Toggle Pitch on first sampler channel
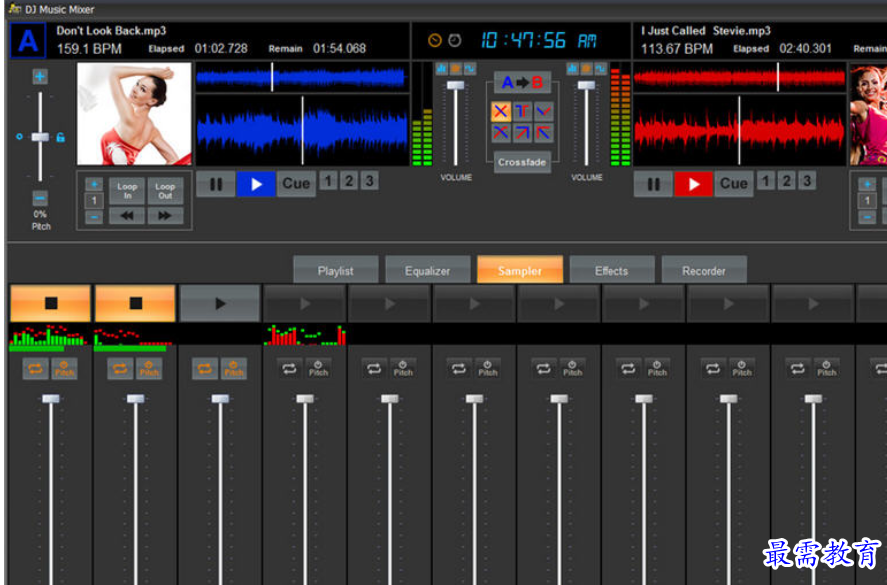The image size is (887, 585). [x=64, y=369]
